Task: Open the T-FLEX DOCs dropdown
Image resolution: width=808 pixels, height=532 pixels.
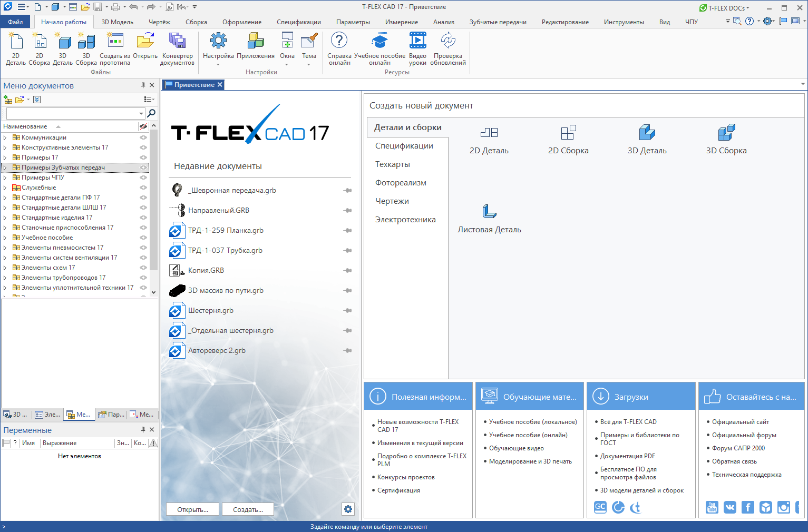Action: (724, 8)
